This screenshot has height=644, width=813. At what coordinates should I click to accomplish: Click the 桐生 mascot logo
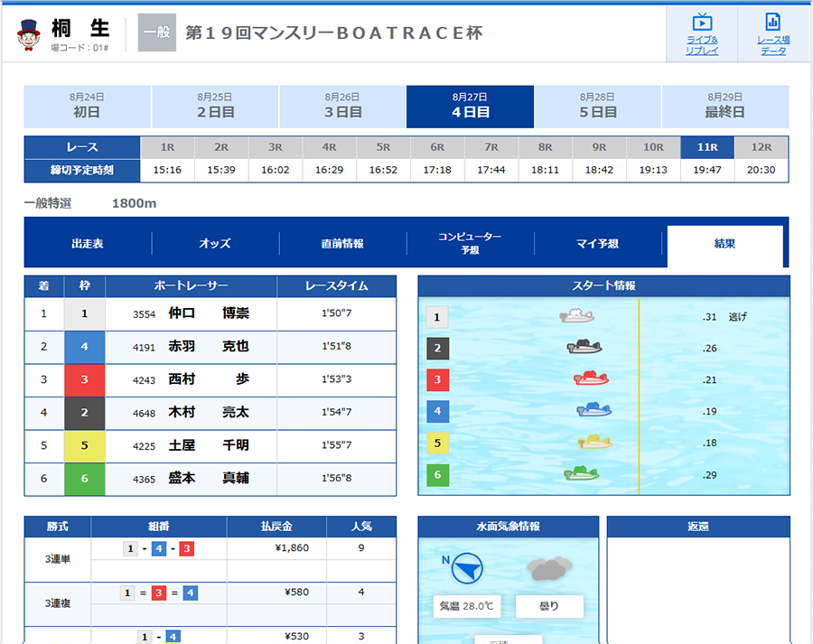pos(29,34)
